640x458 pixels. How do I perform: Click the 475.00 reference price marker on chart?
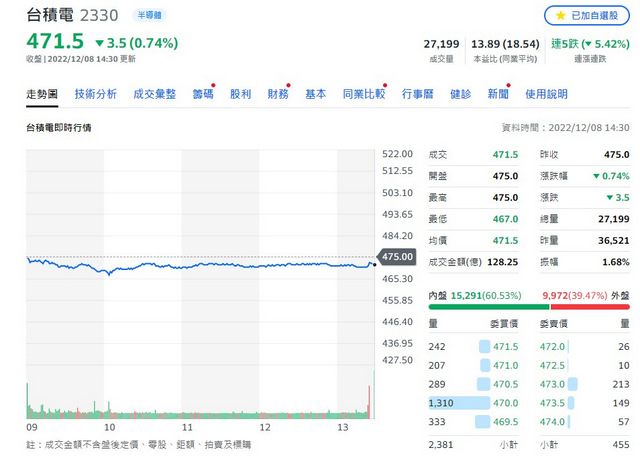point(397,257)
